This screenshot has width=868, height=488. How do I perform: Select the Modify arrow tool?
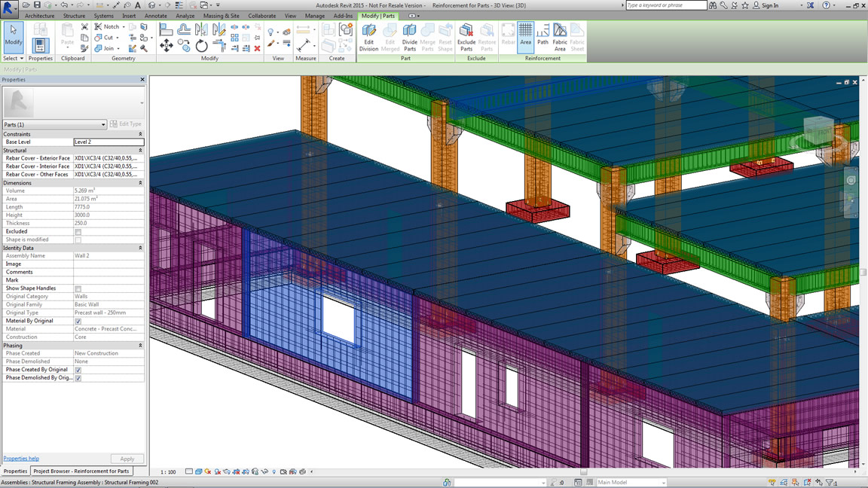tap(14, 36)
